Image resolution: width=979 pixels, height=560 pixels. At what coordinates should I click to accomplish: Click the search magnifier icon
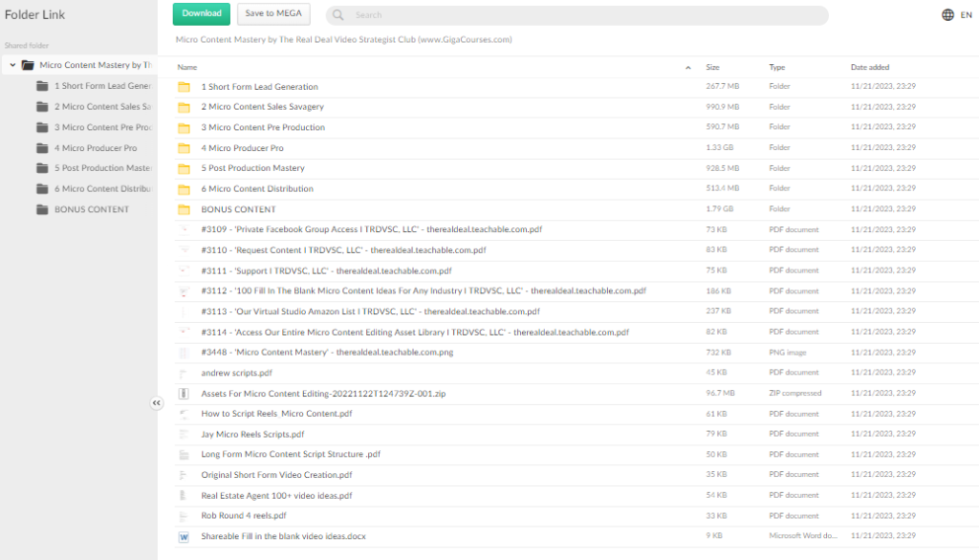pyautogui.click(x=340, y=15)
